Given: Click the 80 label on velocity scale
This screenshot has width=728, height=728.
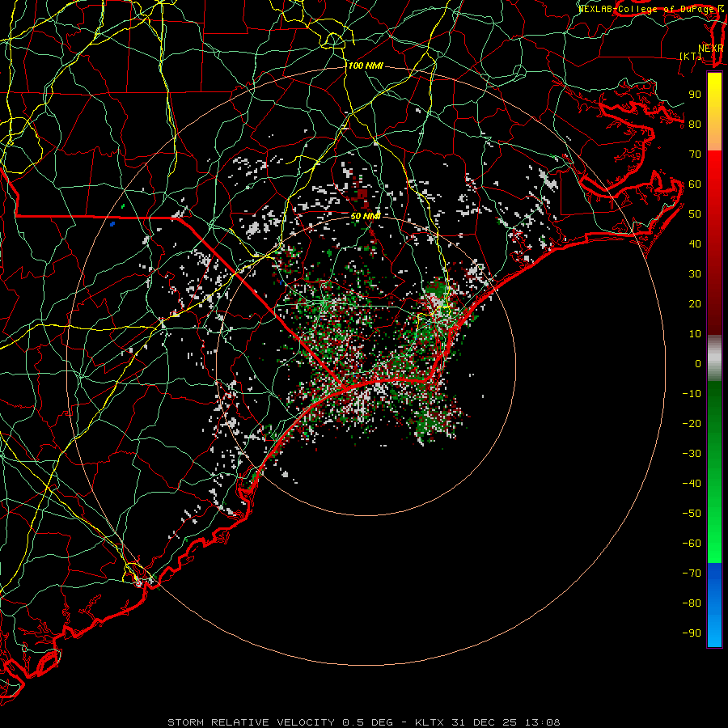Looking at the screenshot, I should pos(695,124).
